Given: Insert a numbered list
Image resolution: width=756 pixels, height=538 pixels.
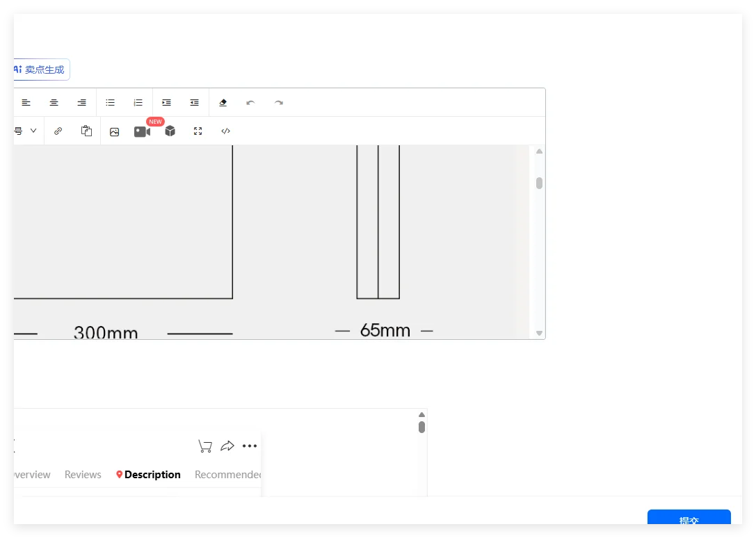Looking at the screenshot, I should (x=138, y=103).
